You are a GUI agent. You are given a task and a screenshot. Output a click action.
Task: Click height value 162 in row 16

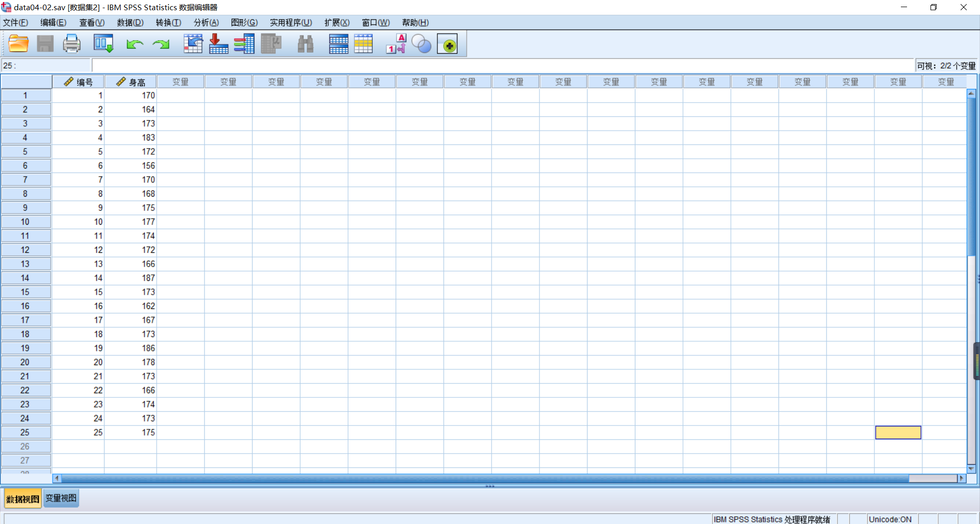coord(131,306)
